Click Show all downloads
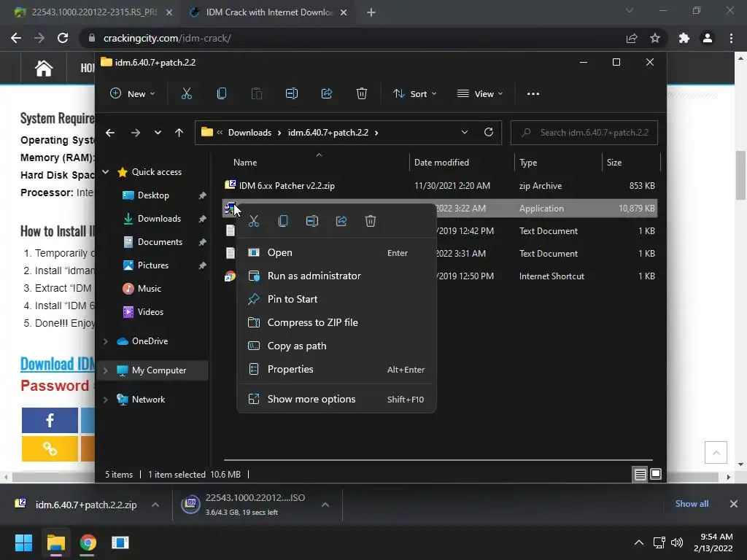Screen dimensions: 747x560 (x=692, y=503)
